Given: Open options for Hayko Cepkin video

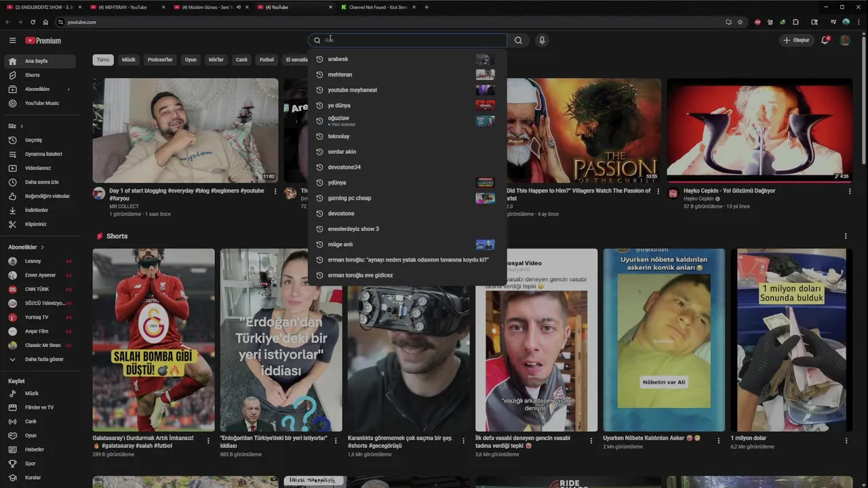Looking at the screenshot, I should (x=850, y=191).
